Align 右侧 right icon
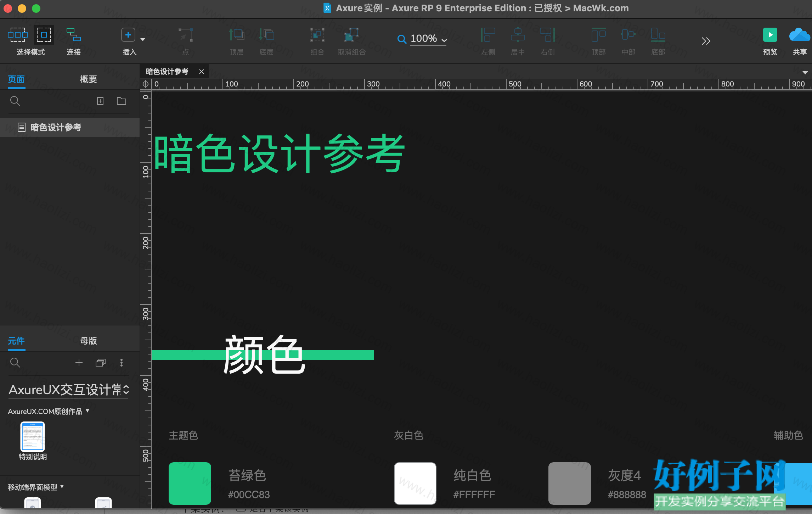 coord(547,35)
